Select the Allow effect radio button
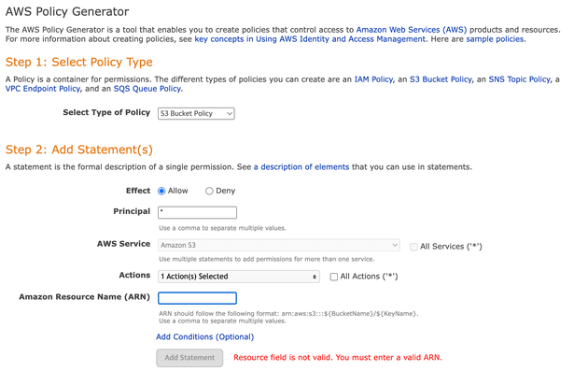 (161, 192)
